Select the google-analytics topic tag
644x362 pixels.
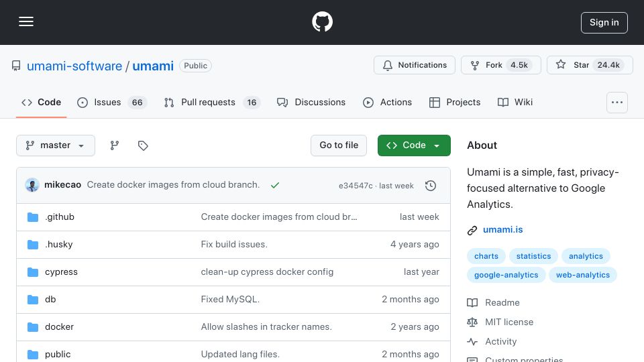click(506, 275)
